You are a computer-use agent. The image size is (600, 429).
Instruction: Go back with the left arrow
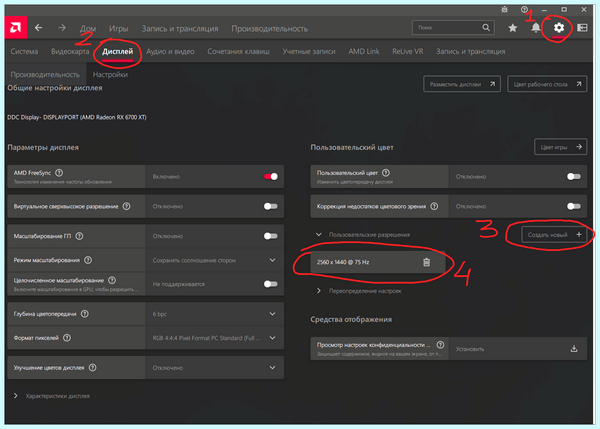tap(38, 28)
